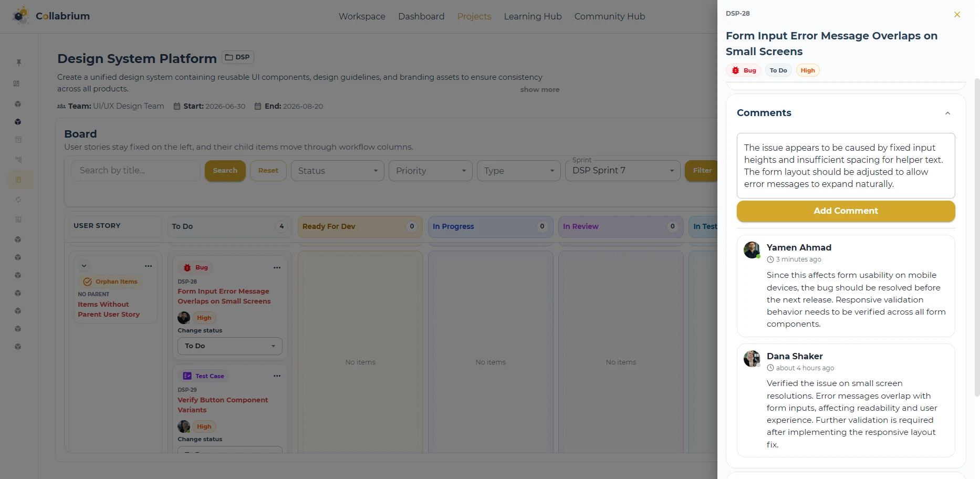Click the hierarchy tree icon in sidebar
The image size is (980, 479).
[x=18, y=159]
